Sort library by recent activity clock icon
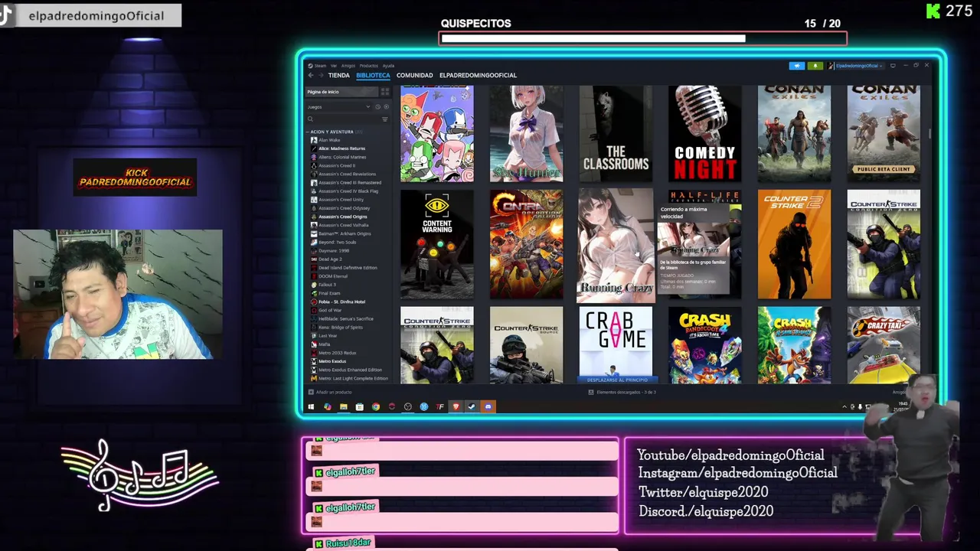Image resolution: width=980 pixels, height=551 pixels. (x=378, y=107)
